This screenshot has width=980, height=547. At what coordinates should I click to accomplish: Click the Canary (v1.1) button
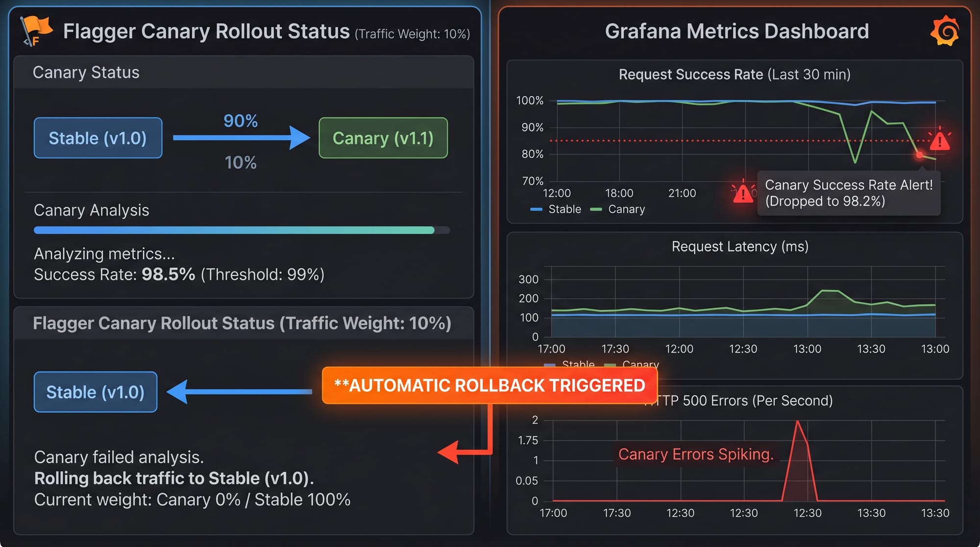click(x=383, y=138)
